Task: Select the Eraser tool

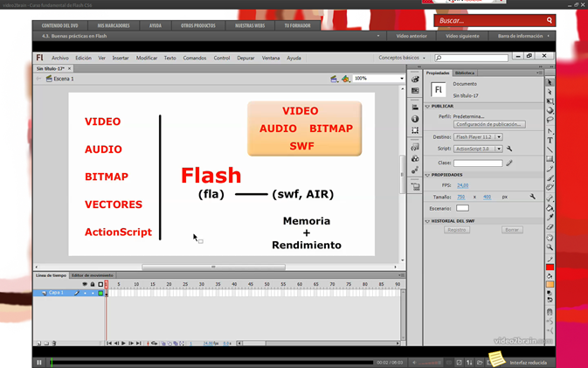Action: pos(550,227)
